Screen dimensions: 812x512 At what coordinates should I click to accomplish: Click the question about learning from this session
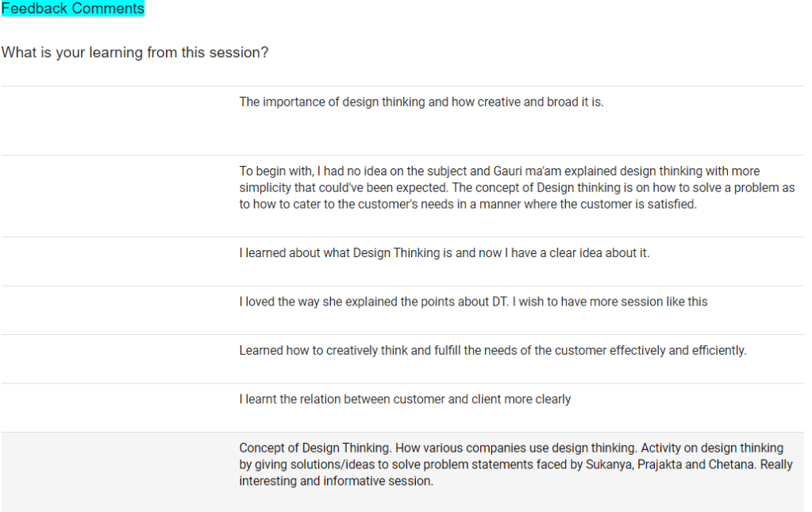pos(135,52)
